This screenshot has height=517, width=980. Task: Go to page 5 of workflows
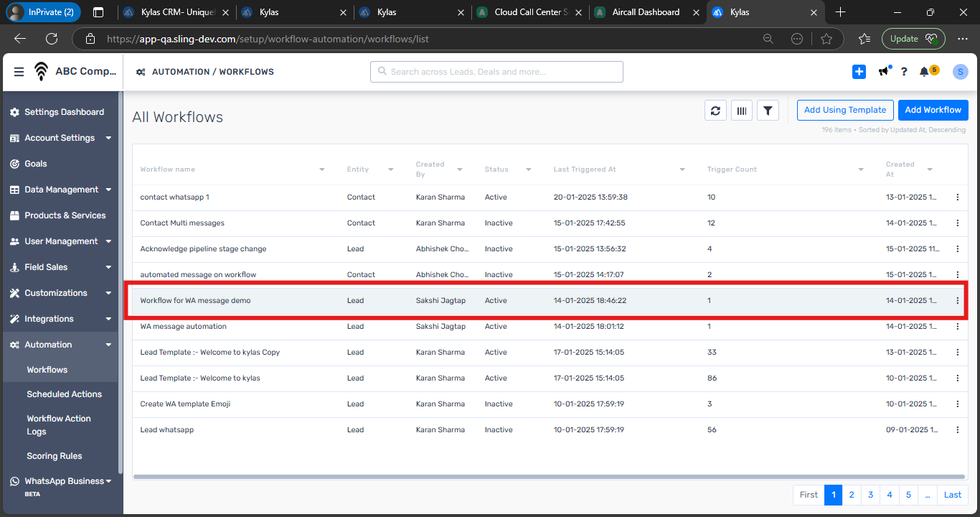click(x=908, y=495)
